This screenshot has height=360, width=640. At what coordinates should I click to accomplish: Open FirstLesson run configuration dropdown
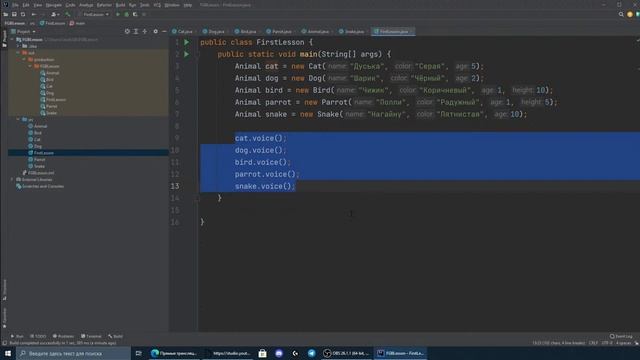(95, 14)
